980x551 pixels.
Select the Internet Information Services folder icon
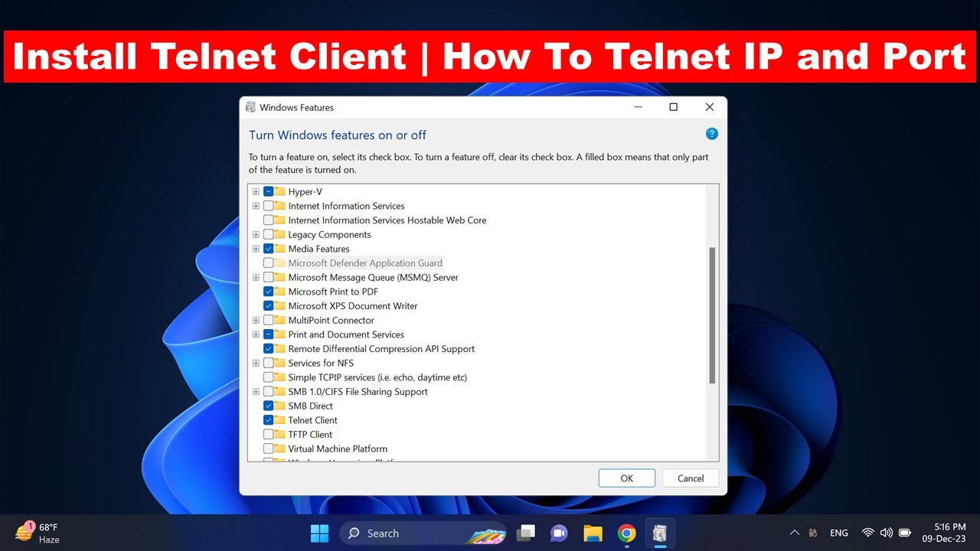tap(279, 206)
